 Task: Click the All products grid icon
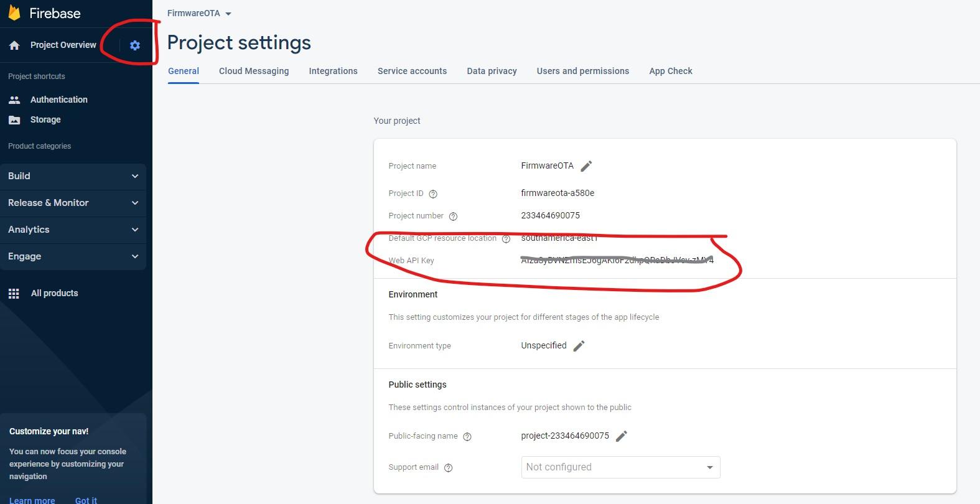[x=14, y=294]
